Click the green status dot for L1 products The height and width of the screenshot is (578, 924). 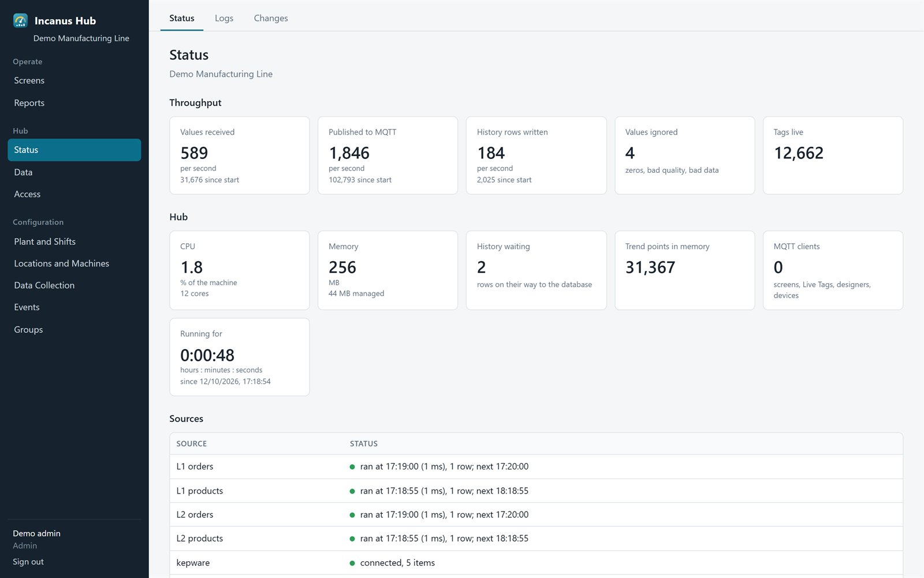(x=352, y=491)
